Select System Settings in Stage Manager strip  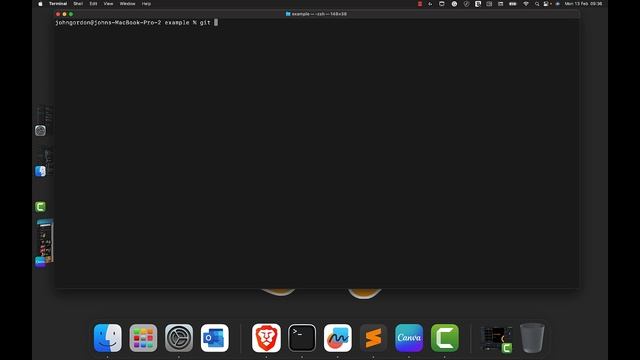(40, 131)
